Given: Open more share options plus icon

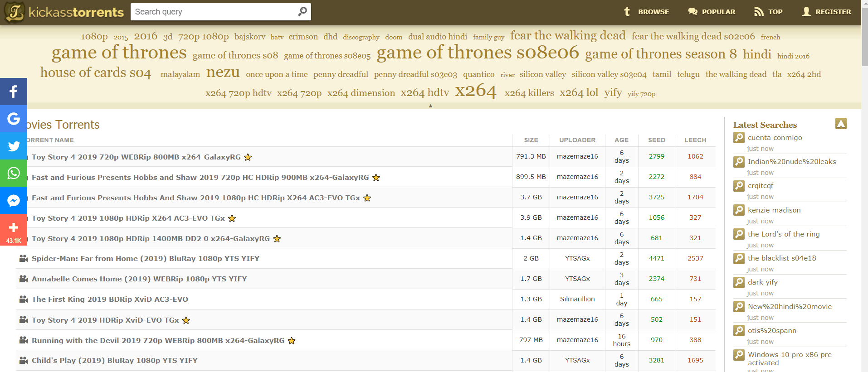Looking at the screenshot, I should 14,230.
